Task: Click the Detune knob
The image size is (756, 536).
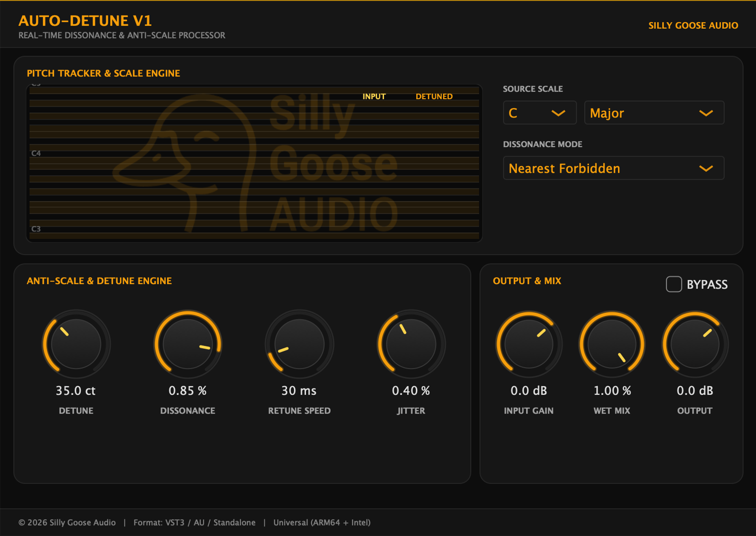Action: (76, 344)
